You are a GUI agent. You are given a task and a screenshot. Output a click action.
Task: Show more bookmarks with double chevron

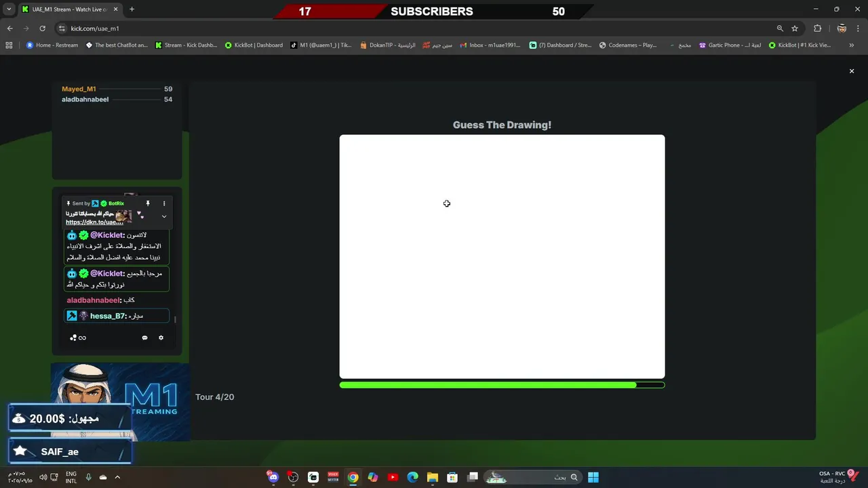(851, 45)
